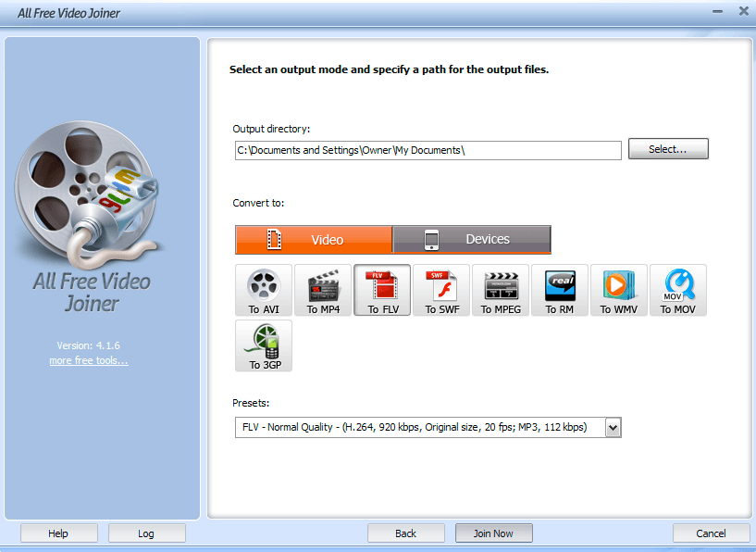Select the To MP4 output format icon
Image resolution: width=756 pixels, height=552 pixels.
click(322, 290)
